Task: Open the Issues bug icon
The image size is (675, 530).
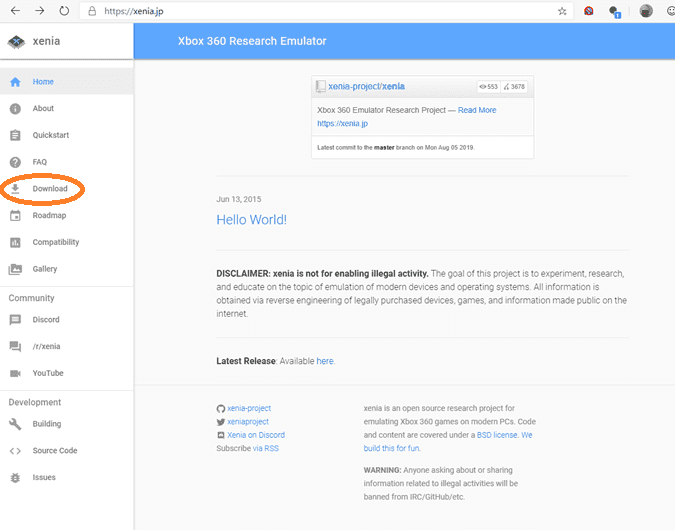Action: click(x=15, y=477)
